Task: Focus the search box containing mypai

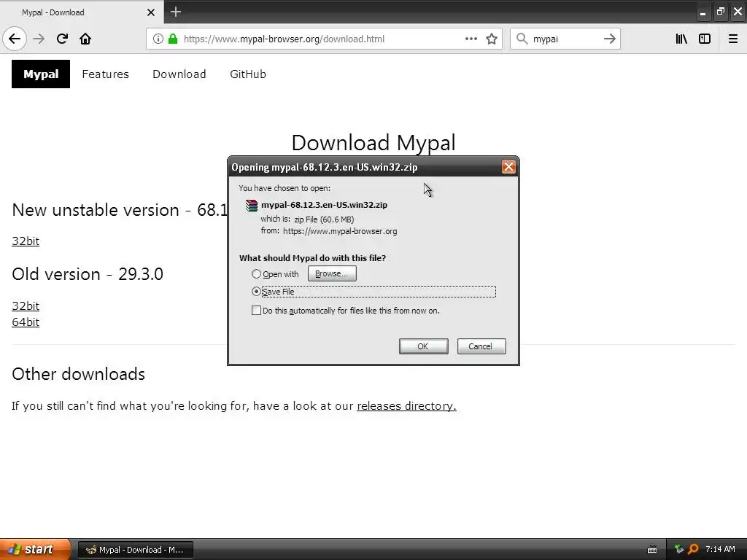Action: coord(565,39)
